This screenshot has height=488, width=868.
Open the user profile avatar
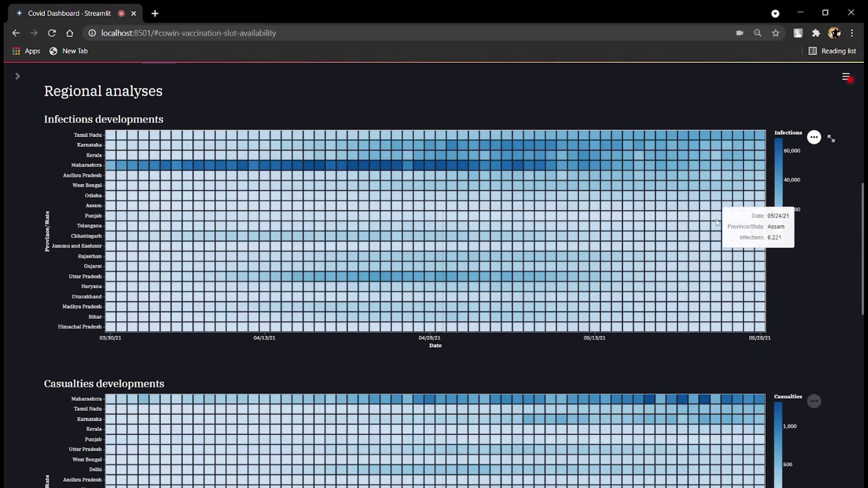[x=834, y=33]
